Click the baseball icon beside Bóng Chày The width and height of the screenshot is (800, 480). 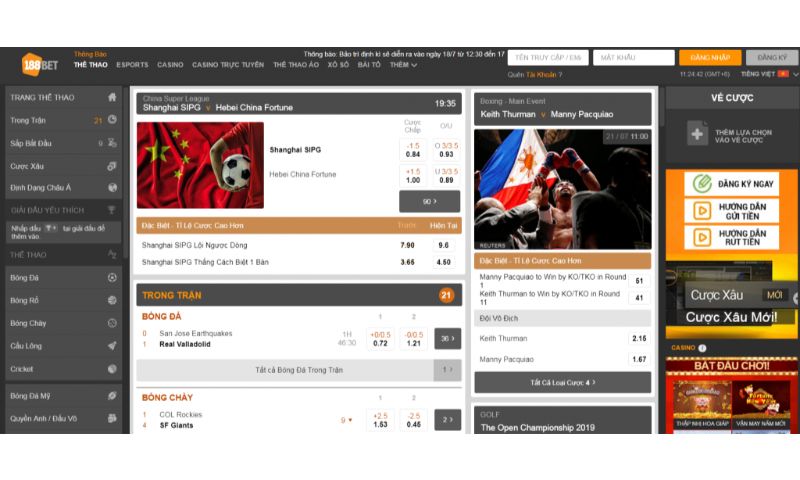pos(112,323)
